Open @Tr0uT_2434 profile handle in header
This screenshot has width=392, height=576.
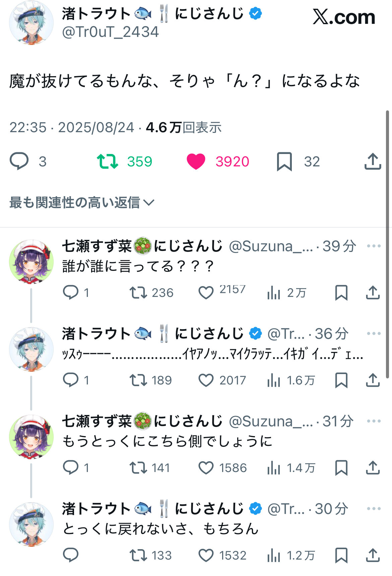111,32
